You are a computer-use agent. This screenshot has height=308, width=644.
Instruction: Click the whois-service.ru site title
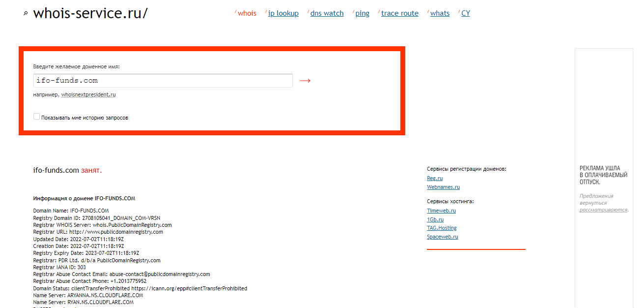90,14
